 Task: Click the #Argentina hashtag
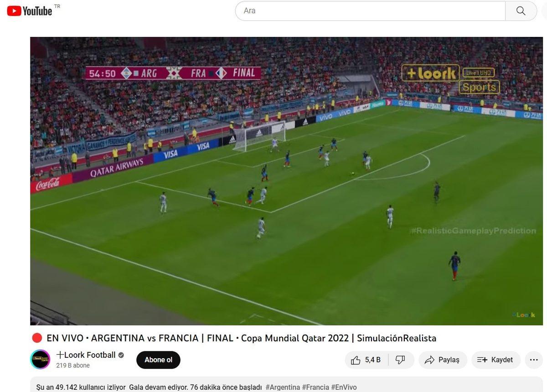coord(283,387)
